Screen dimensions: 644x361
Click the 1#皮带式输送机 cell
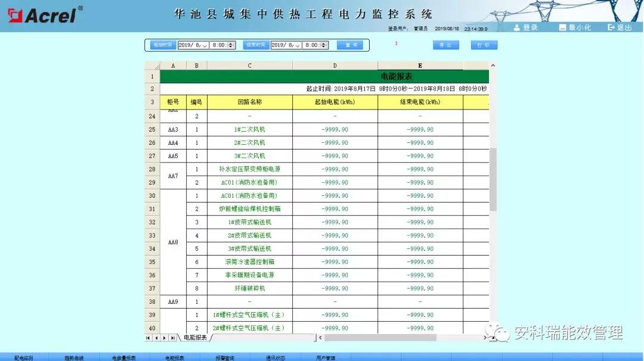tap(250, 222)
